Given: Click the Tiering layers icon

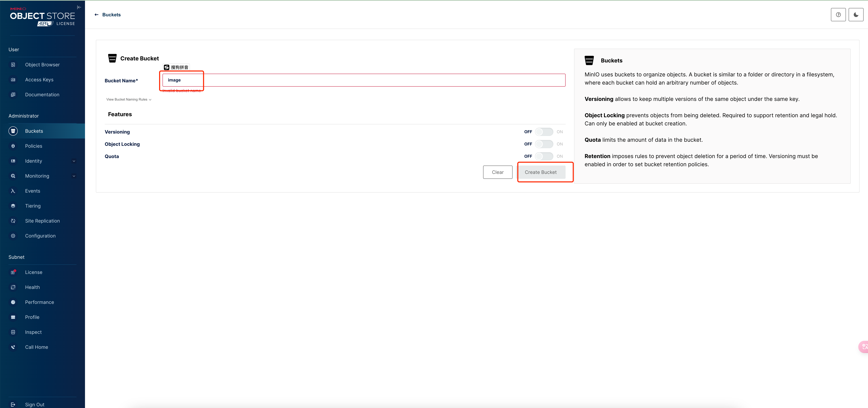Looking at the screenshot, I should coord(13,206).
